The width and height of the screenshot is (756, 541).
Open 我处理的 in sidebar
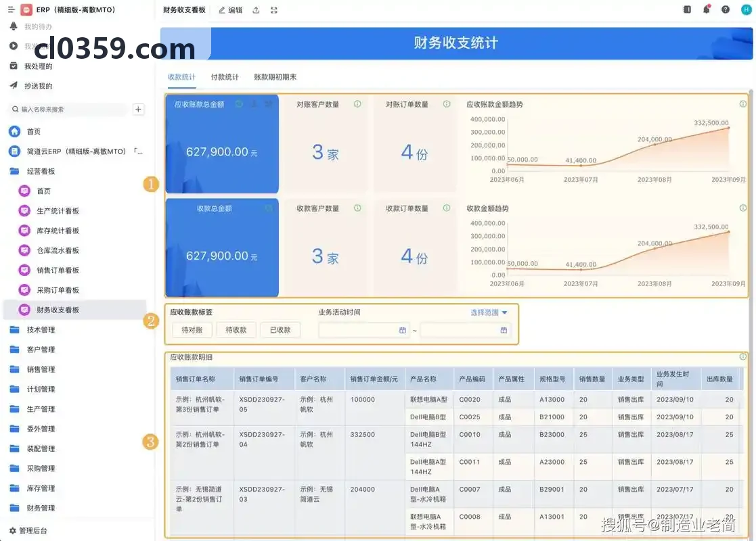click(39, 66)
